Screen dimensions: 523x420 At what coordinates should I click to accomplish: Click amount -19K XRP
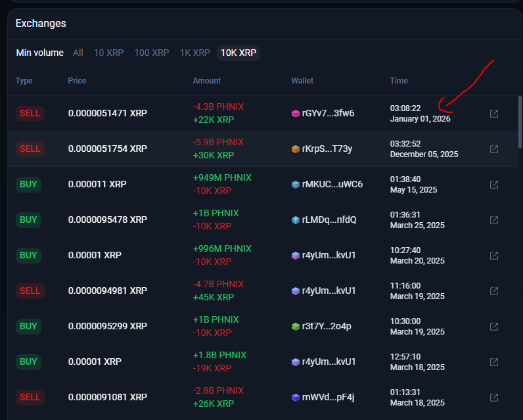(x=212, y=368)
